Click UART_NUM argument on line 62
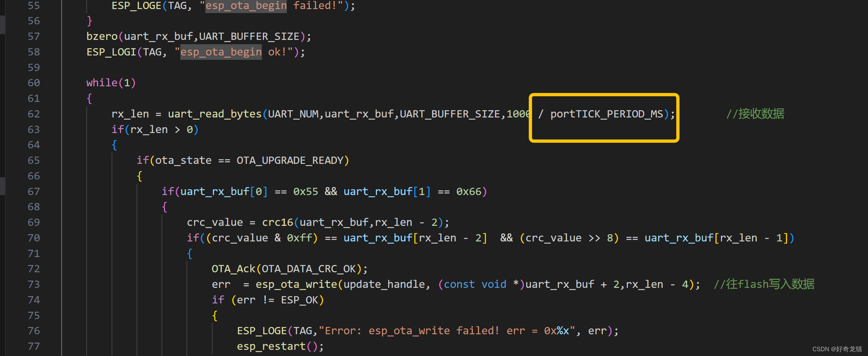The height and width of the screenshot is (356, 868). pyautogui.click(x=293, y=114)
